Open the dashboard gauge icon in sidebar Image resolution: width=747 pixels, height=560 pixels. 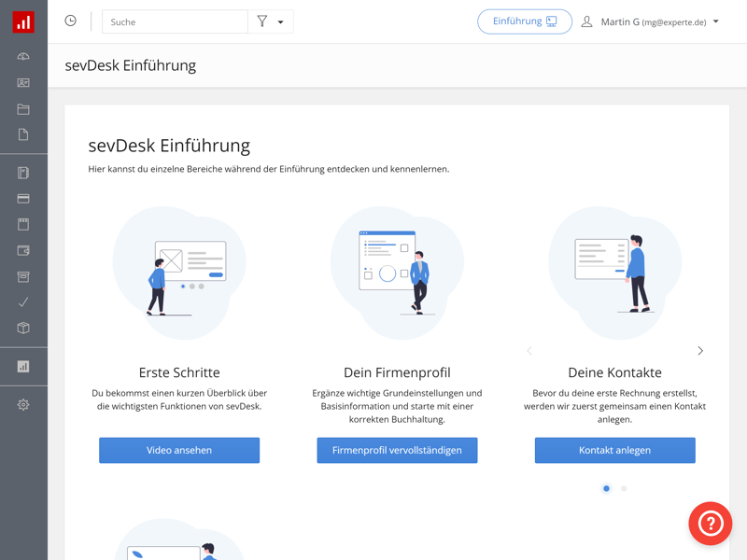(x=23, y=57)
